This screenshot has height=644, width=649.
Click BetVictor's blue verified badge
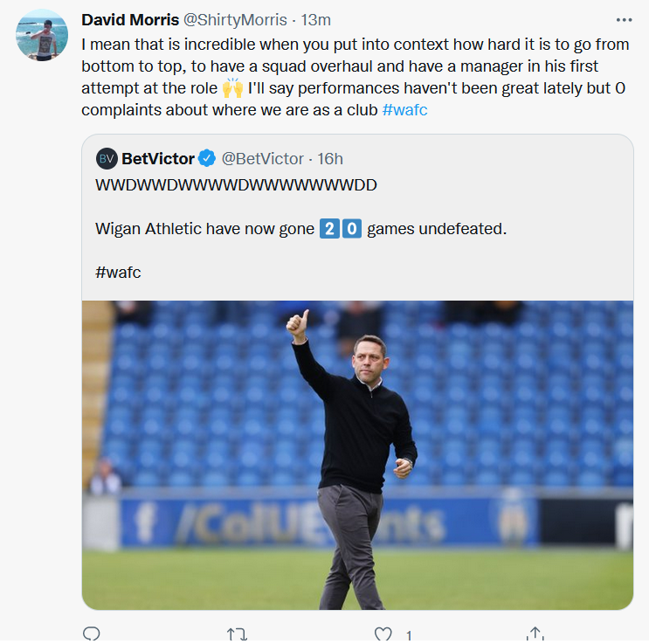(x=207, y=158)
